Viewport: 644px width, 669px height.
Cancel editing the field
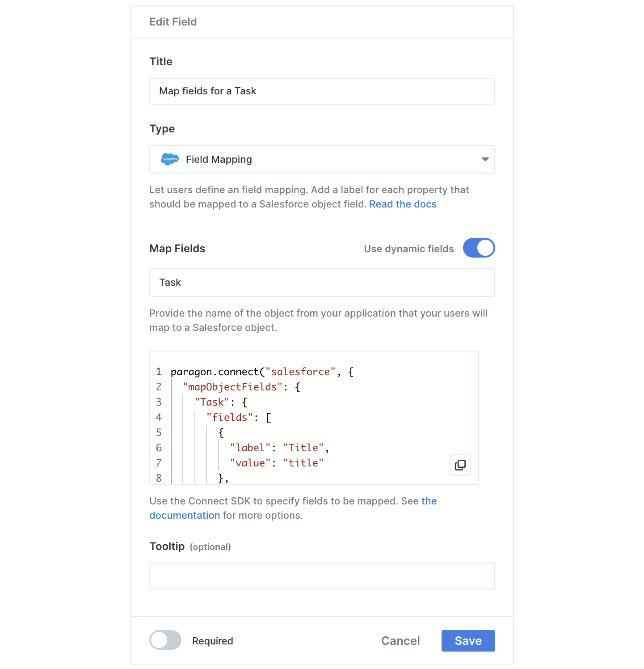[x=400, y=641]
